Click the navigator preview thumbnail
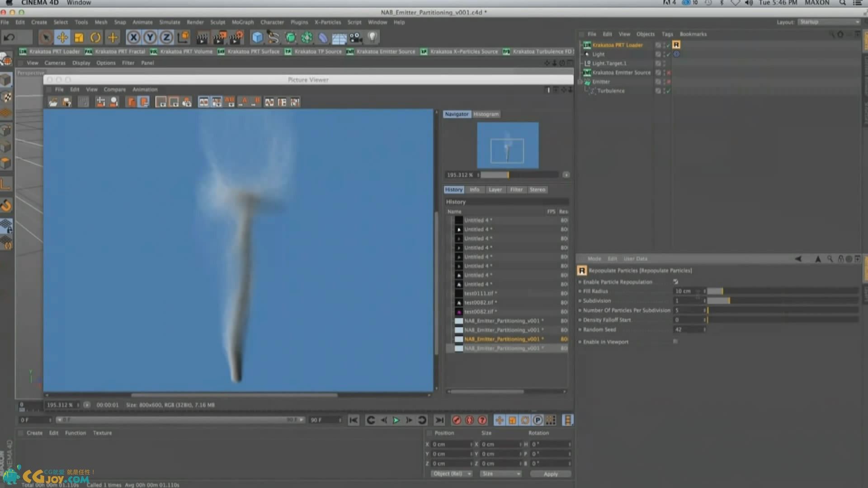Viewport: 868px width, 488px height. [508, 145]
